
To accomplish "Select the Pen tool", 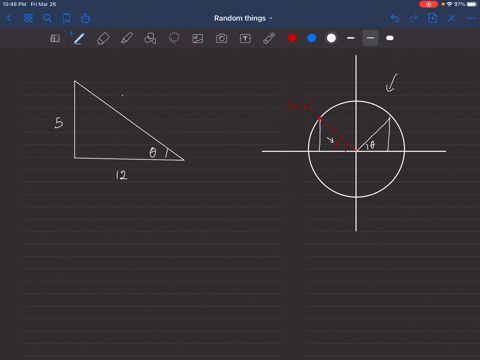I will click(79, 38).
